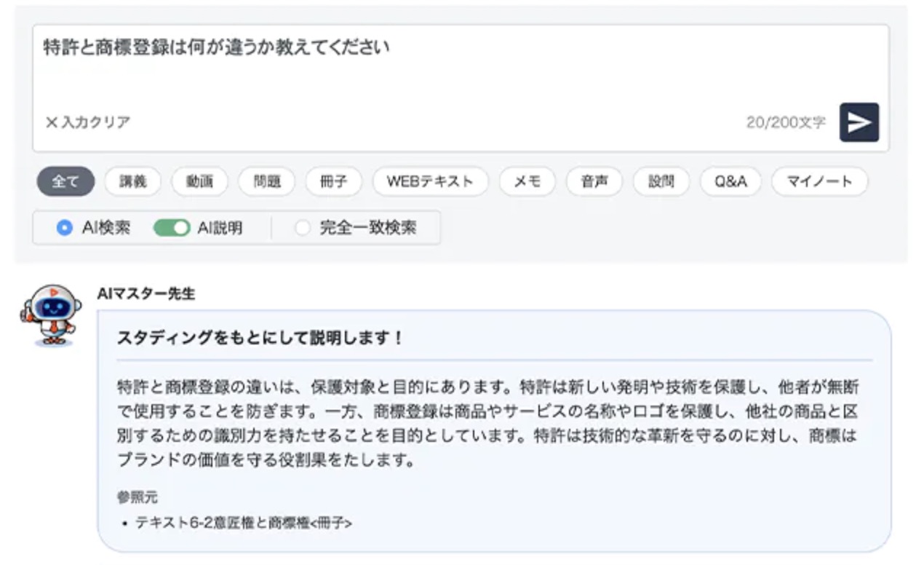The width and height of the screenshot is (924, 565).
Task: Click the answer paragraph starting 特許と商標登録の違いは
Action: point(487,423)
